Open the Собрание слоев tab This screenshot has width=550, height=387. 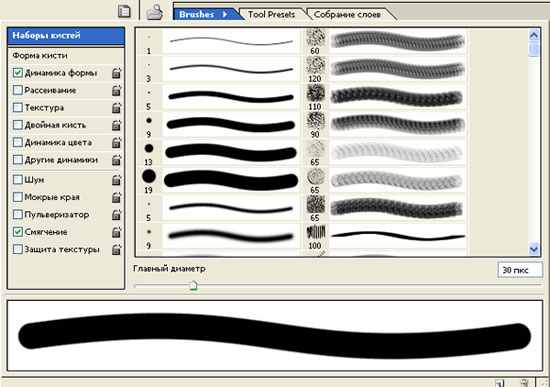coord(347,14)
